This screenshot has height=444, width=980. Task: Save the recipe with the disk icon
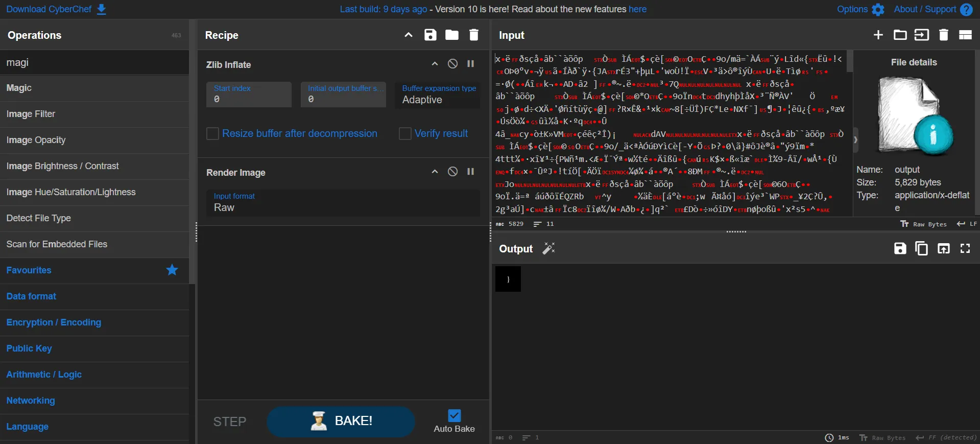(x=431, y=35)
